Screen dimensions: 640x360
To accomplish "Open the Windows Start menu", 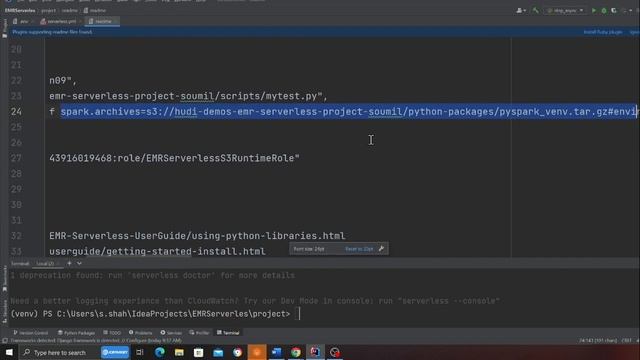I will (x=9, y=352).
